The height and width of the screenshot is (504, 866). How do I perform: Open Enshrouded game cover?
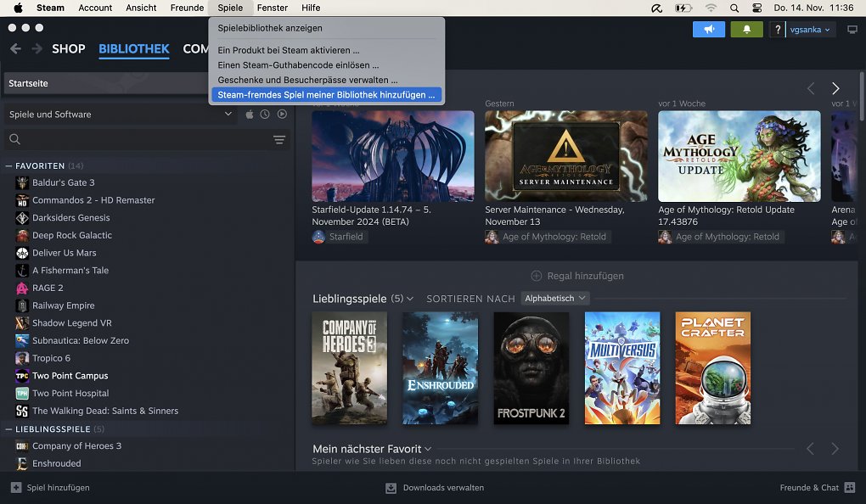click(440, 368)
